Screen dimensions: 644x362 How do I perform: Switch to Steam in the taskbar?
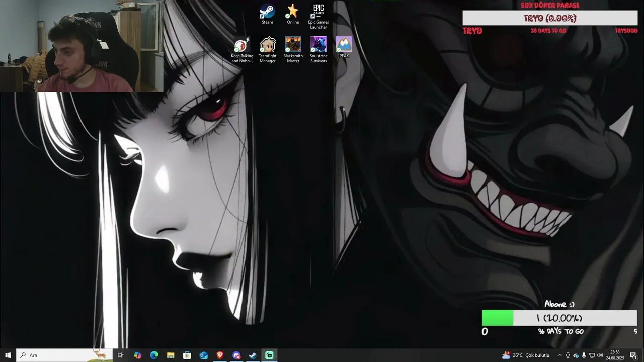(x=253, y=355)
